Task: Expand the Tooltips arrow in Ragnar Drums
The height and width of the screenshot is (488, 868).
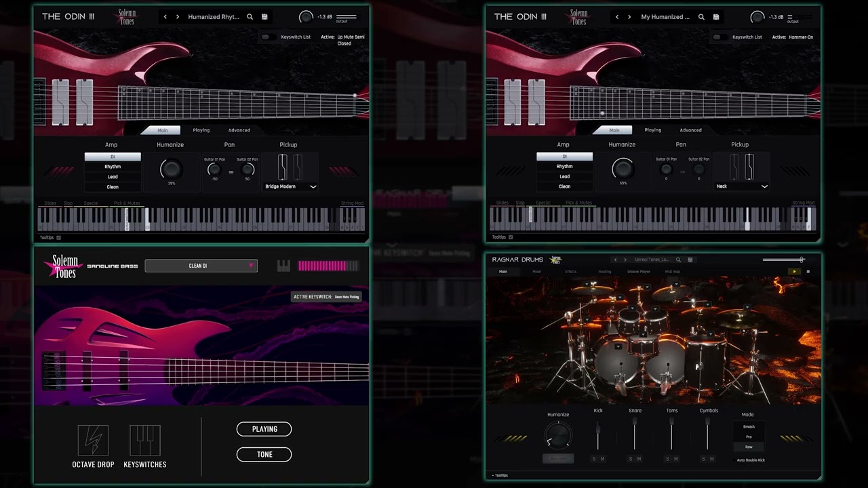Action: pyautogui.click(x=493, y=476)
